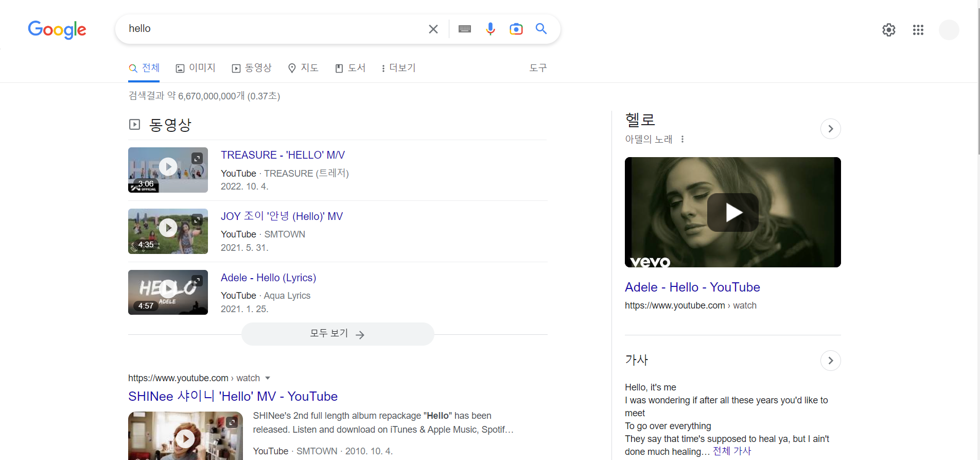The width and height of the screenshot is (980, 460).
Task: Click the 가사 heading text
Action: coord(637,360)
